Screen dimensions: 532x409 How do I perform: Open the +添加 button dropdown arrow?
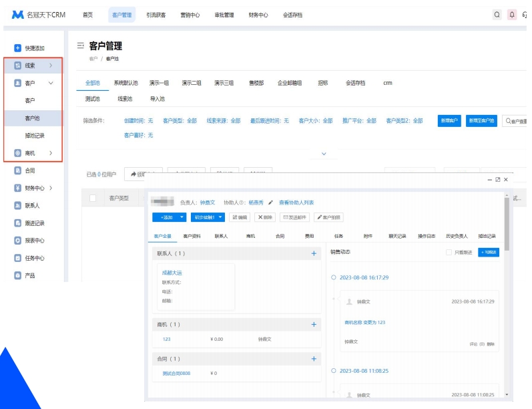tap(182, 217)
